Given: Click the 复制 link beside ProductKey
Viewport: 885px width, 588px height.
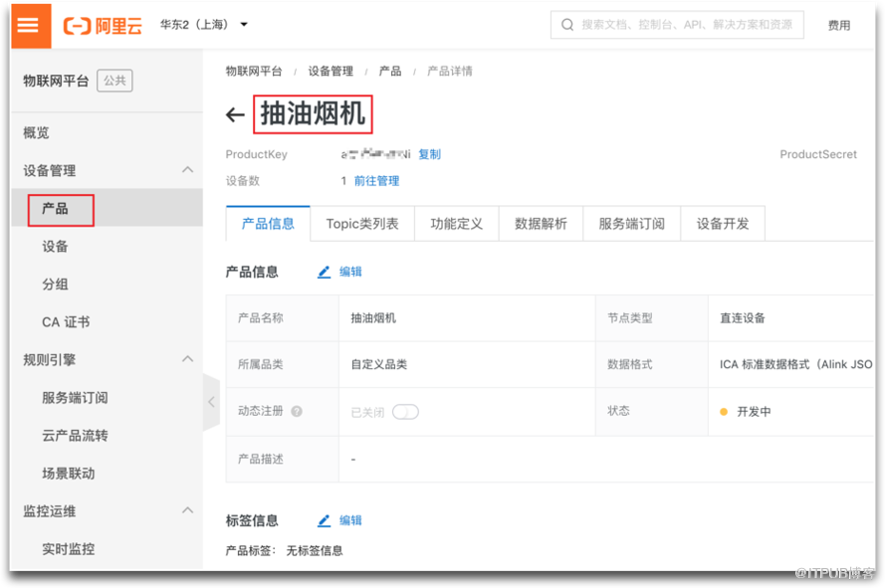Looking at the screenshot, I should 429,154.
